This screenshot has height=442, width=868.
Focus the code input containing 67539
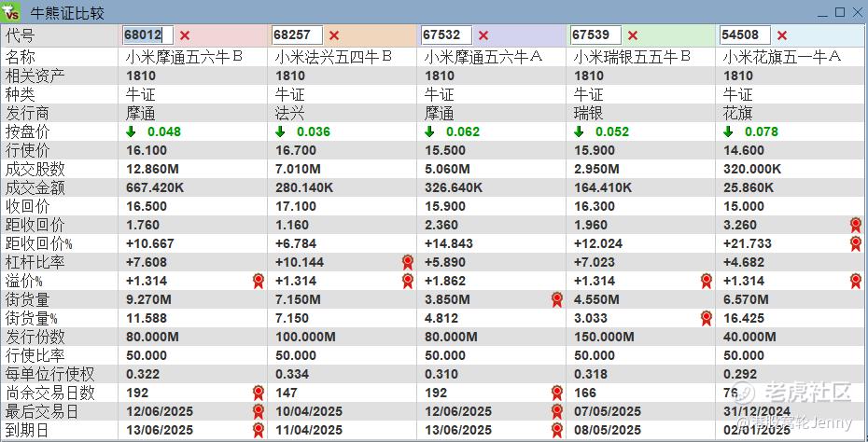pyautogui.click(x=595, y=35)
